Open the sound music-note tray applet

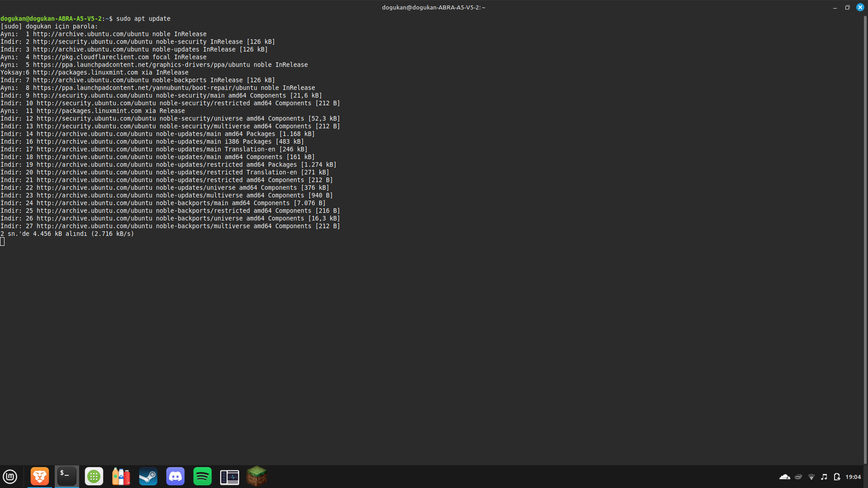824,477
